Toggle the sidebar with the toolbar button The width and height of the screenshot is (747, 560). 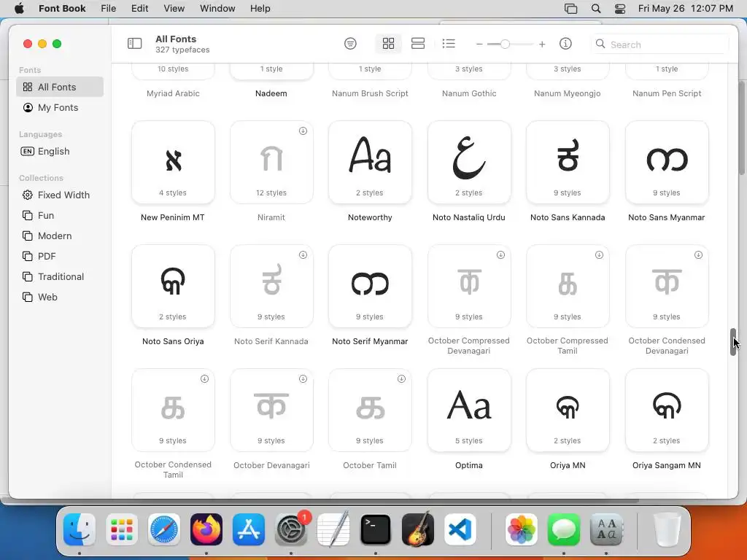(x=134, y=44)
